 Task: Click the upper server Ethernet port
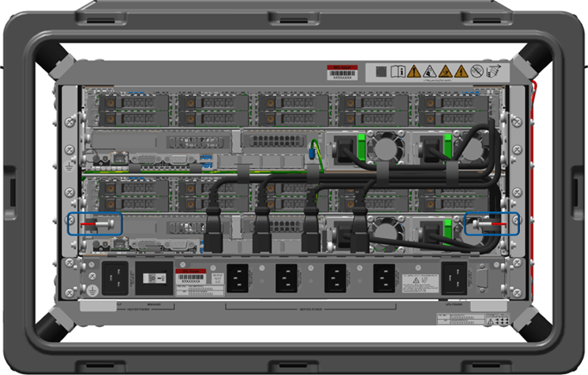tap(120, 158)
